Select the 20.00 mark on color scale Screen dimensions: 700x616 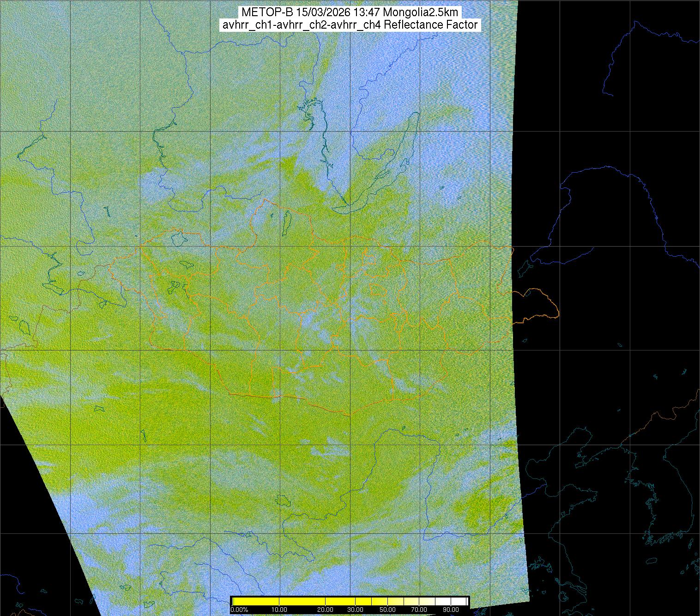point(326,610)
